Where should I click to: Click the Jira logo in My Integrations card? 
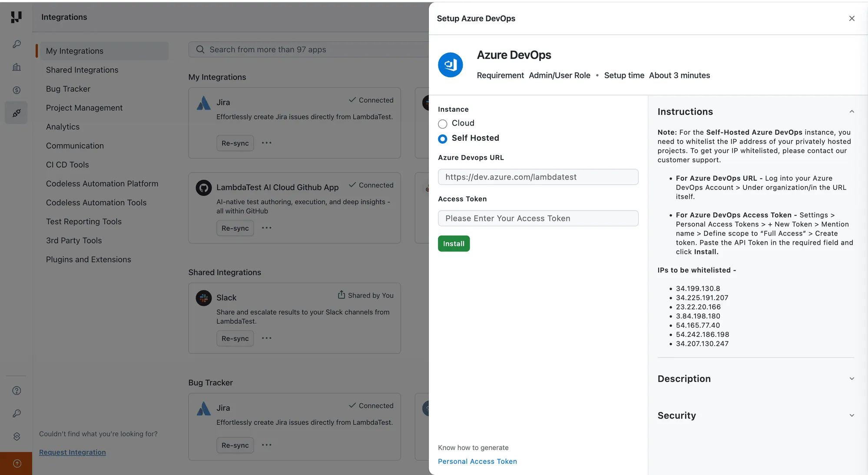pos(203,103)
